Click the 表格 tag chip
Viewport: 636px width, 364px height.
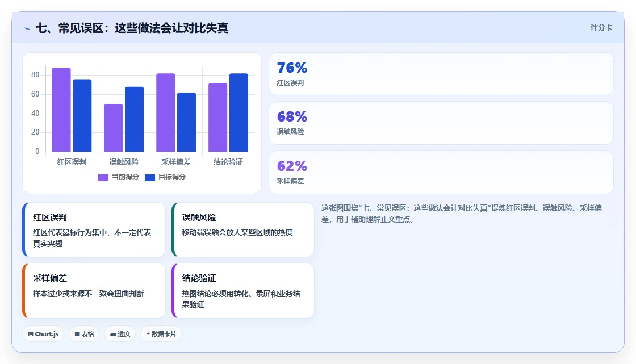pos(84,334)
